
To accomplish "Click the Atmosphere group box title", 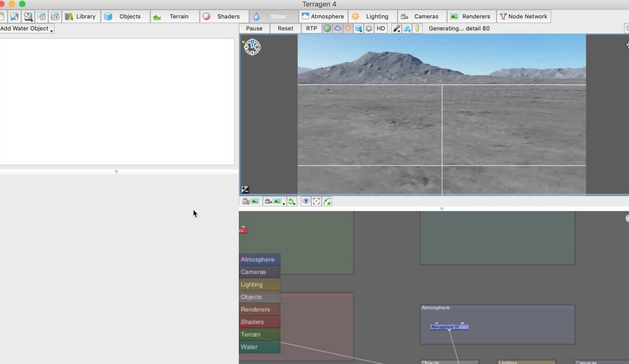I will [x=436, y=308].
